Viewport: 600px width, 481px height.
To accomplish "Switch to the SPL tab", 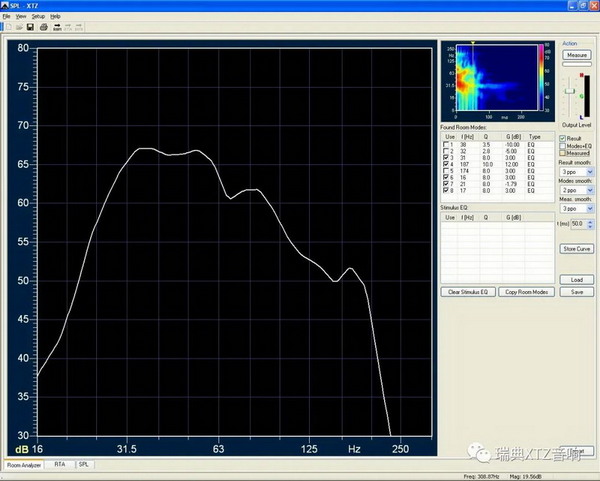I will 83,464.
